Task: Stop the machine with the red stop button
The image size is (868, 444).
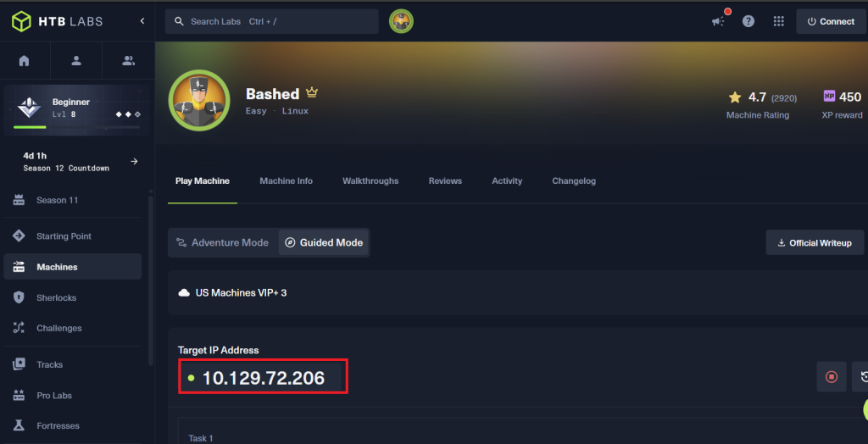Action: tap(831, 376)
